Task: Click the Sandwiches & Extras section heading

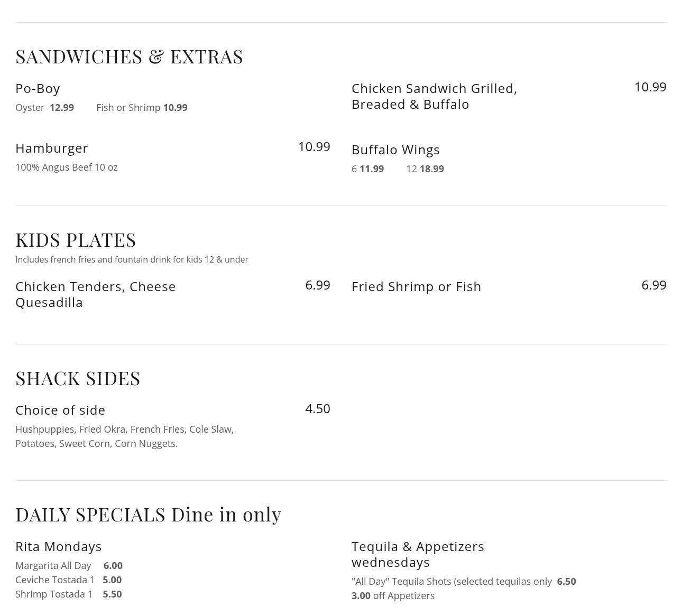Action: click(x=129, y=57)
